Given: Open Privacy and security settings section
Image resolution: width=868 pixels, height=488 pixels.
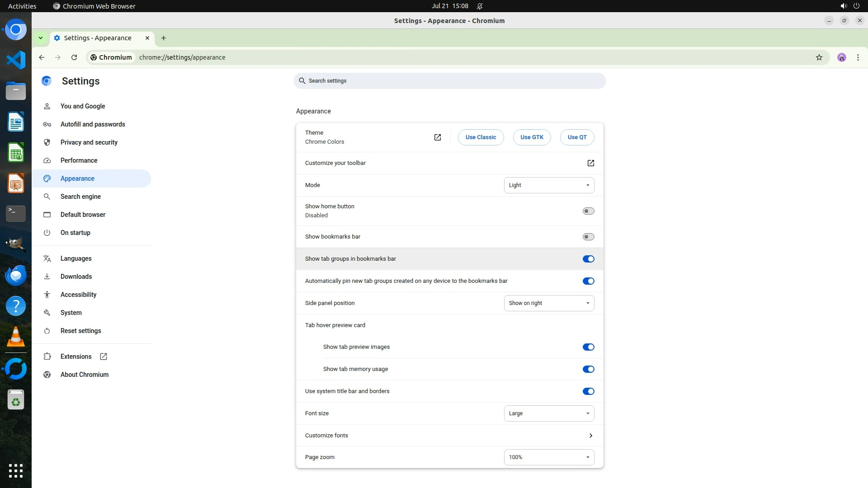Looking at the screenshot, I should click(x=89, y=142).
